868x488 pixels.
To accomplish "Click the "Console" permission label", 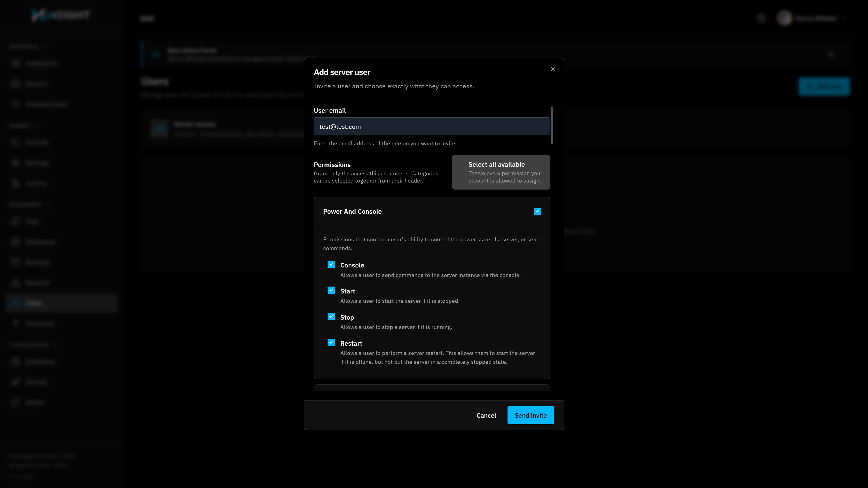I will pos(352,265).
